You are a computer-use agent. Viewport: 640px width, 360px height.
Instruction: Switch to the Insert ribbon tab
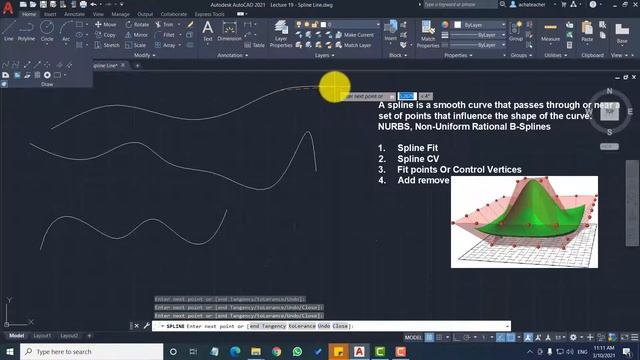[x=50, y=14]
